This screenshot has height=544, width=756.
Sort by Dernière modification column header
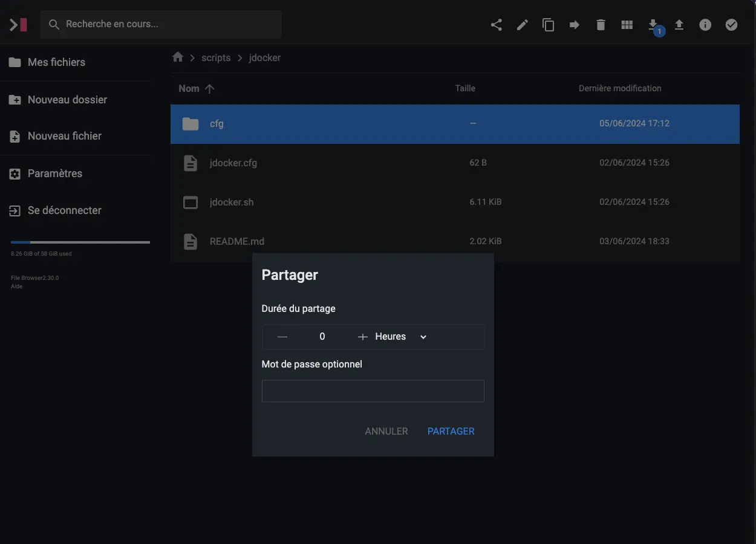[x=620, y=88]
